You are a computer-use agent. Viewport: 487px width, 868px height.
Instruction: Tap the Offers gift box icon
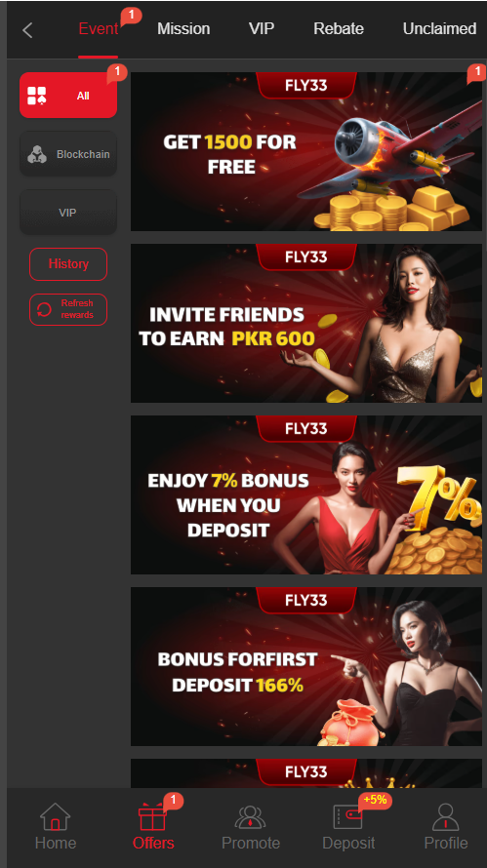[152, 816]
